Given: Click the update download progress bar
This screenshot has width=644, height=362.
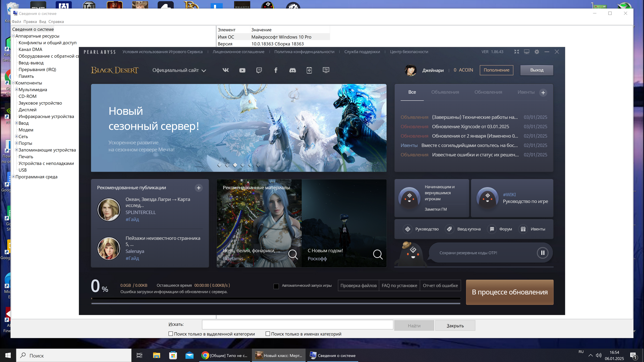Looking at the screenshot, I should (276, 298).
